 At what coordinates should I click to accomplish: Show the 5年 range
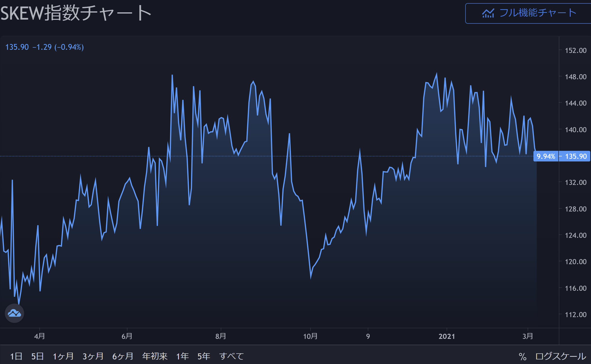tap(204, 356)
